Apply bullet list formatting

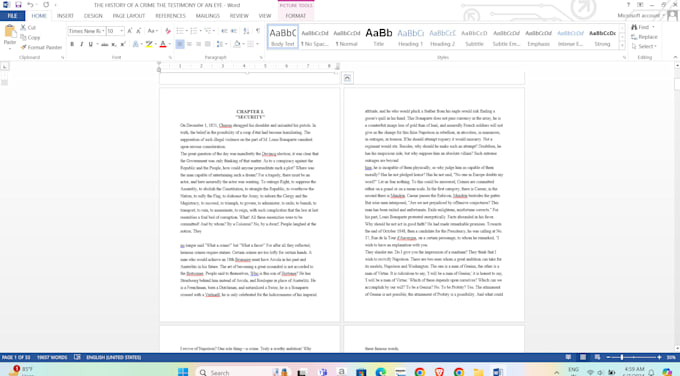181,31
